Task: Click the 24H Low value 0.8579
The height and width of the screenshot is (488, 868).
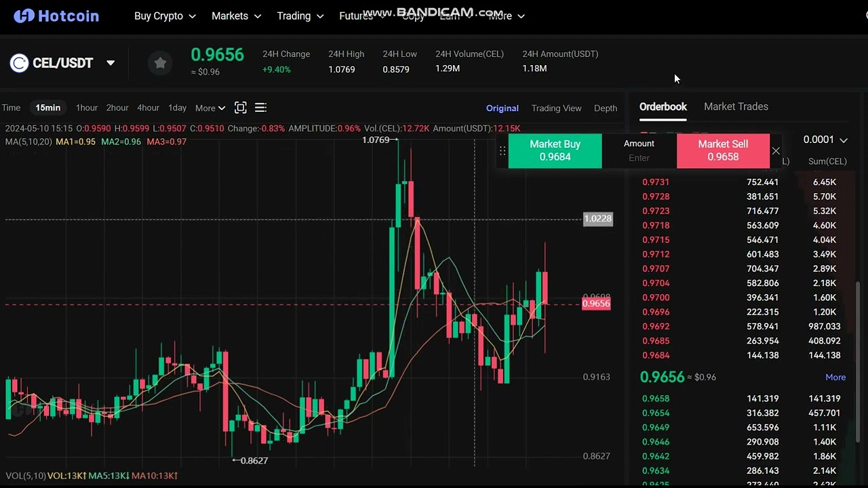Action: pos(396,69)
